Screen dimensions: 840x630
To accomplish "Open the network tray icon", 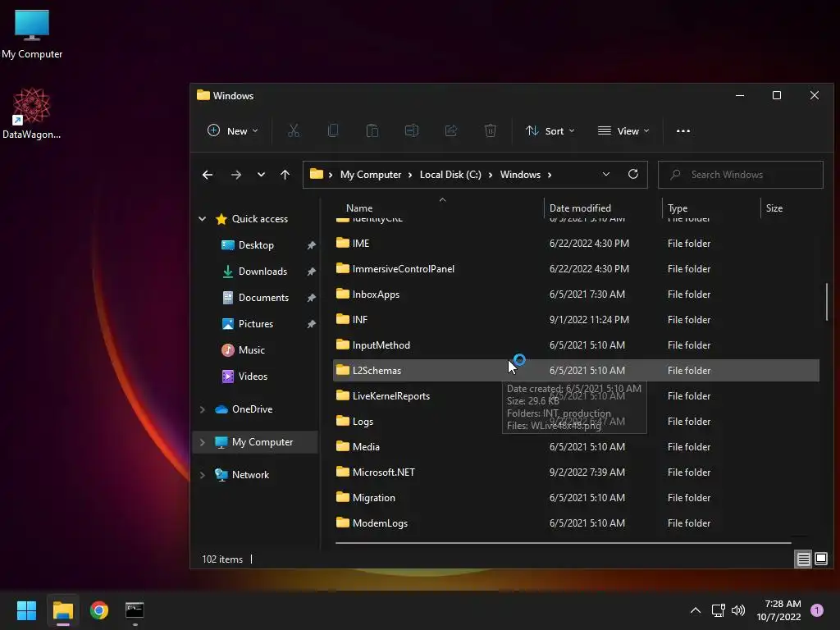I will pos(718,610).
